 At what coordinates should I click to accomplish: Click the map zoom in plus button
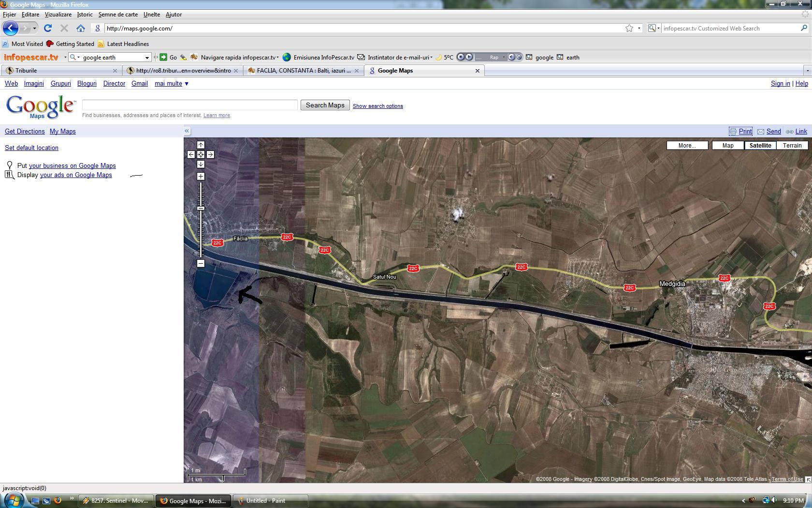[201, 177]
